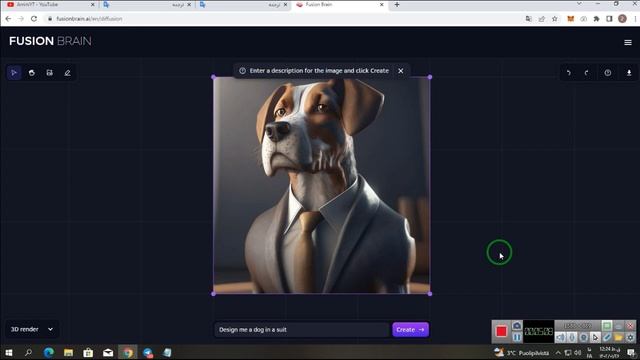Select the generated dog image

coord(322,185)
